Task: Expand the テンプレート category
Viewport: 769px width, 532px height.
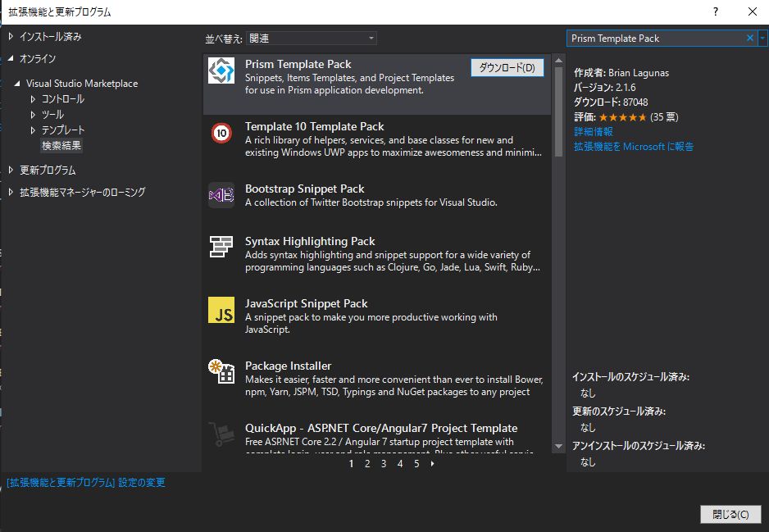Action: tap(33, 130)
